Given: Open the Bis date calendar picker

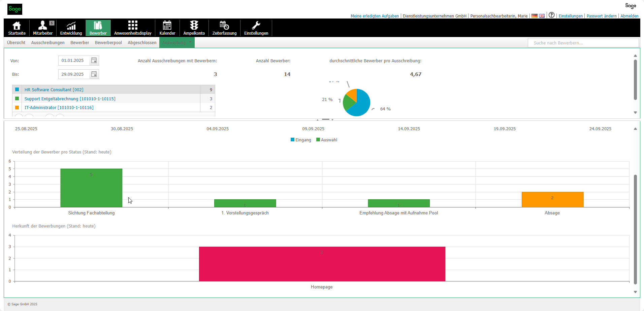Looking at the screenshot, I should [94, 74].
